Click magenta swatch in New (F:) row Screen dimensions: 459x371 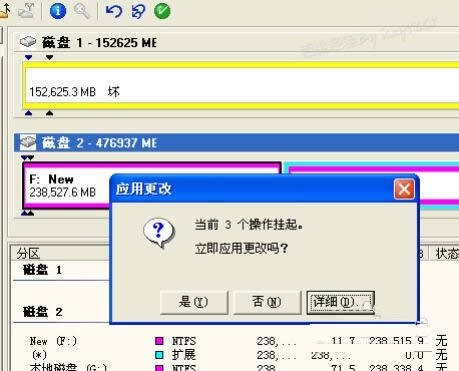[x=160, y=341]
